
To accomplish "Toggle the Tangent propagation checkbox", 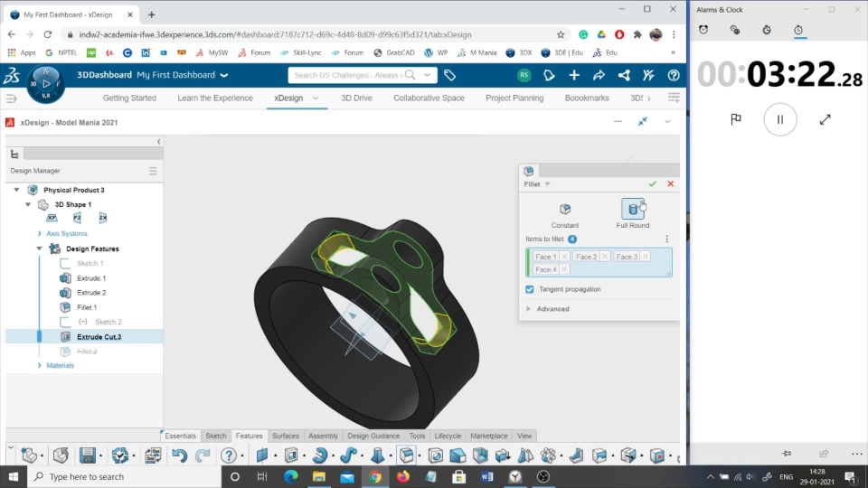I will 530,289.
